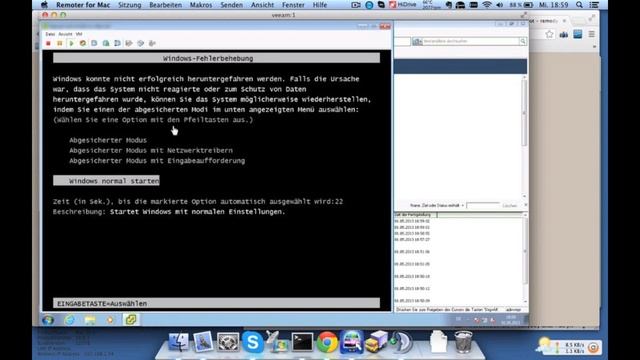
Task: Open the Makros menu
Action: (201, 5)
